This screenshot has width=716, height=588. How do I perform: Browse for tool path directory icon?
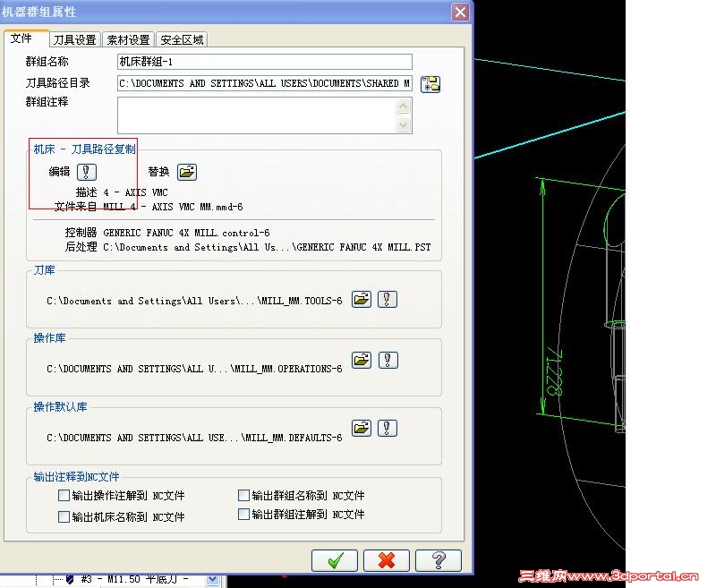pyautogui.click(x=430, y=84)
